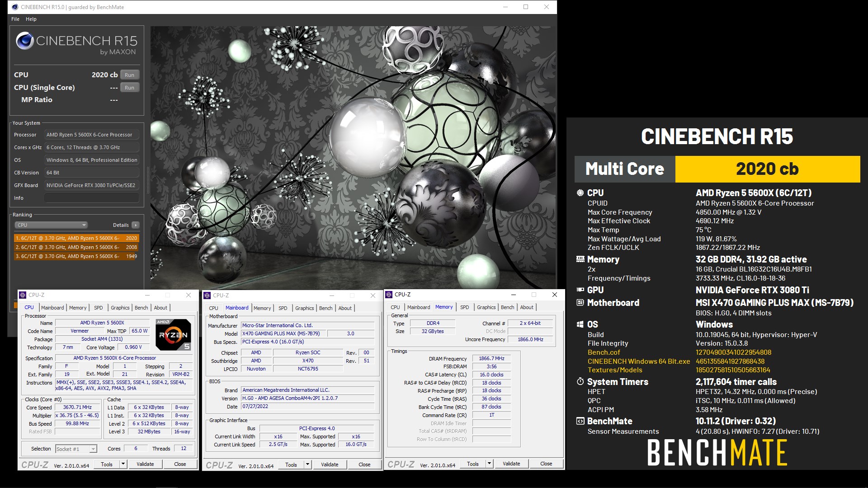Close the Memory CPU-Z window

click(554, 295)
